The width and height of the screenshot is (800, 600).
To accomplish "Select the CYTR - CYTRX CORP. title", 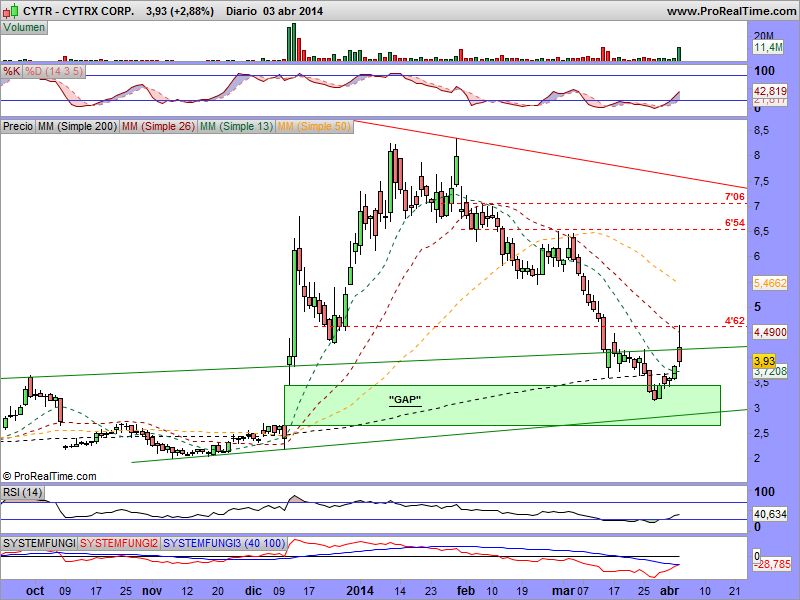I will tap(79, 11).
